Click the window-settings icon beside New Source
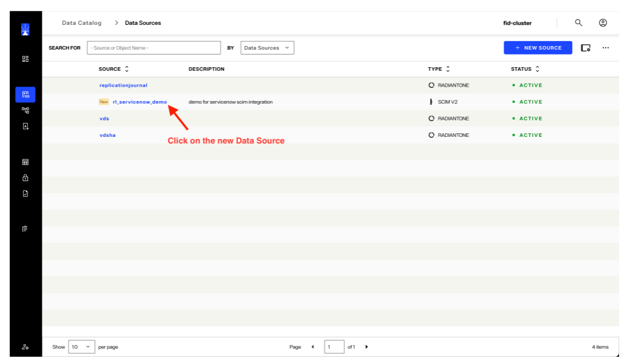The width and height of the screenshot is (627, 364). (585, 48)
